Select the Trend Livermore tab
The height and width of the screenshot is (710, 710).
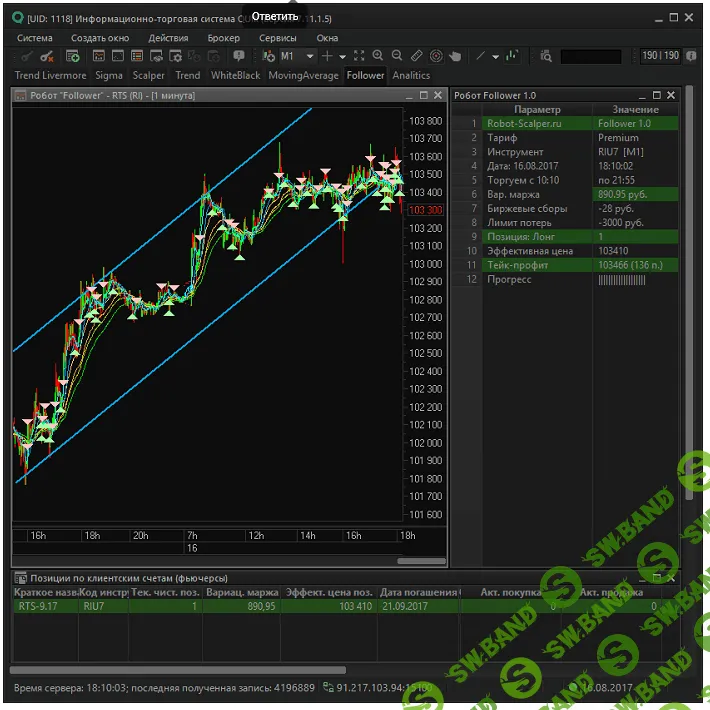[x=51, y=75]
